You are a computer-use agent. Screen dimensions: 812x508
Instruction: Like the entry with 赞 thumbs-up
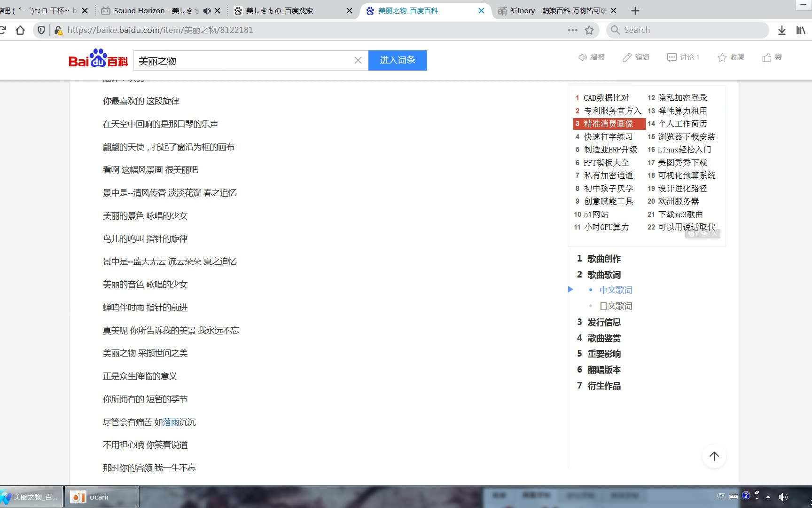767,57
